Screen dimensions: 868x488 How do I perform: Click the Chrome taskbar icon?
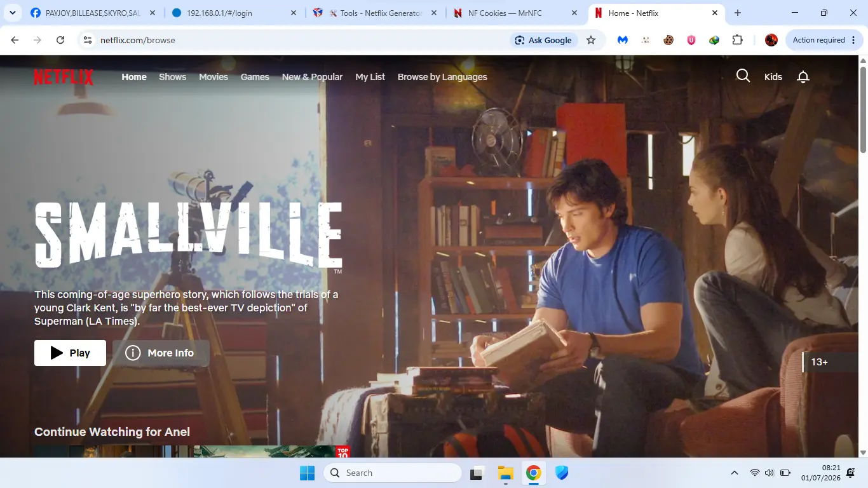point(533,473)
